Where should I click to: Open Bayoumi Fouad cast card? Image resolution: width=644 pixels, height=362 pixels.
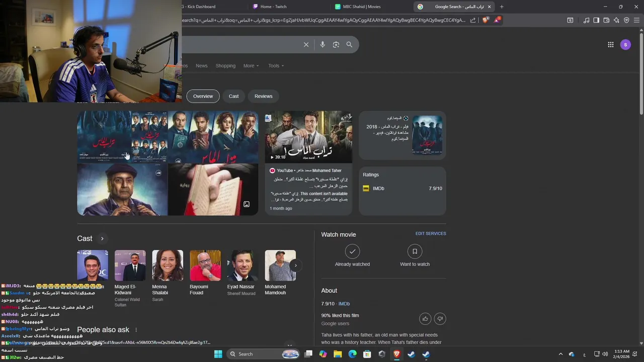205,273
